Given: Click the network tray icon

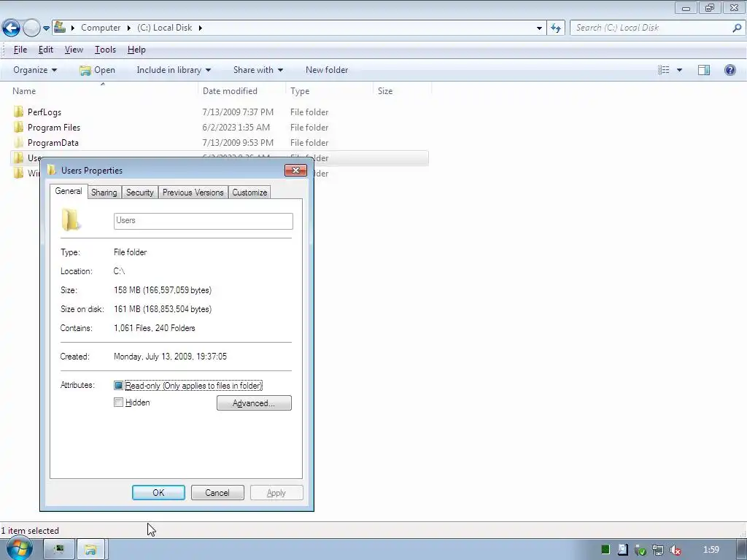Looking at the screenshot, I should (x=658, y=550).
